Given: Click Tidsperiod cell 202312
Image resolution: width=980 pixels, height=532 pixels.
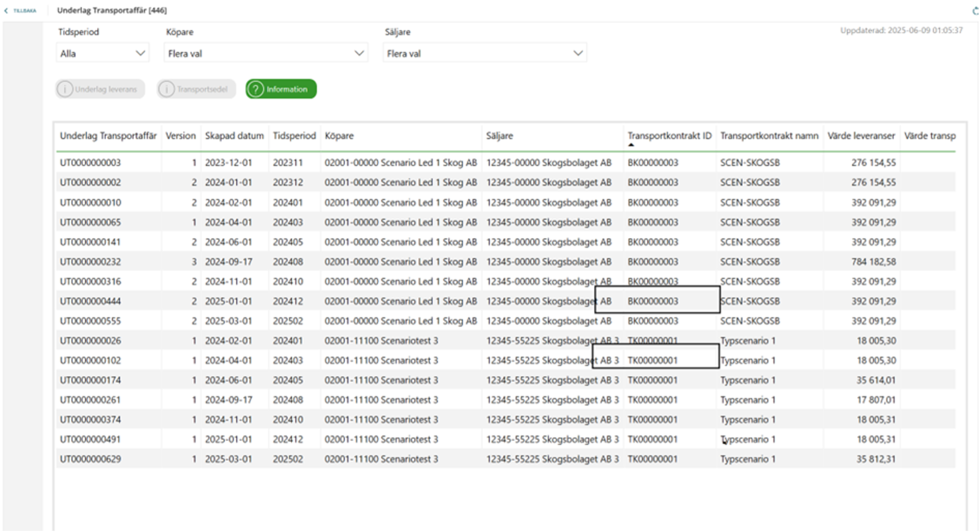Looking at the screenshot, I should coord(288,182).
